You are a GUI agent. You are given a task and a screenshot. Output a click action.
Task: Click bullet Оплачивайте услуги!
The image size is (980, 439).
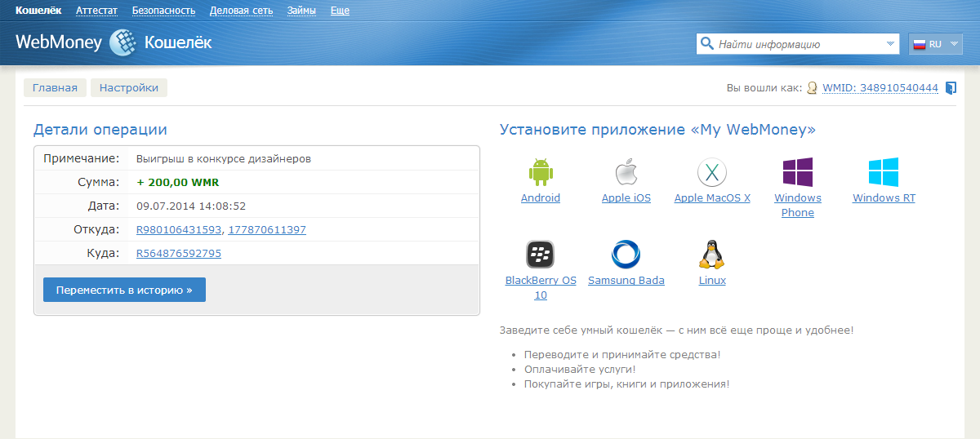coord(580,370)
